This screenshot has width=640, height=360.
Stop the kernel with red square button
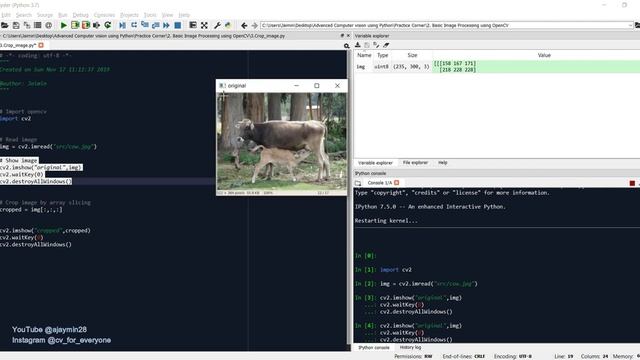click(632, 183)
